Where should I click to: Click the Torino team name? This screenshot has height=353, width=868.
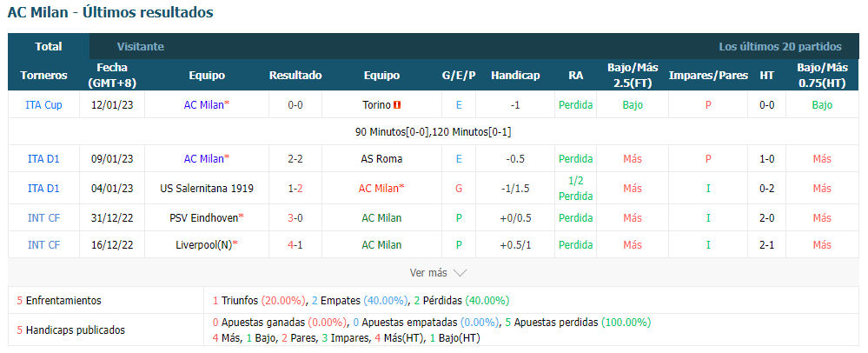[376, 104]
